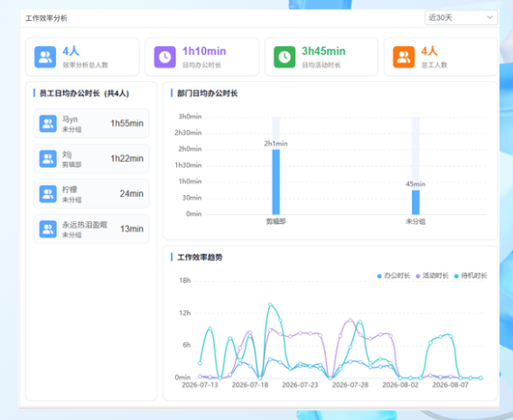Click the orange people icon for 总工人数
Viewport: 513px width, 420px height.
pos(404,57)
